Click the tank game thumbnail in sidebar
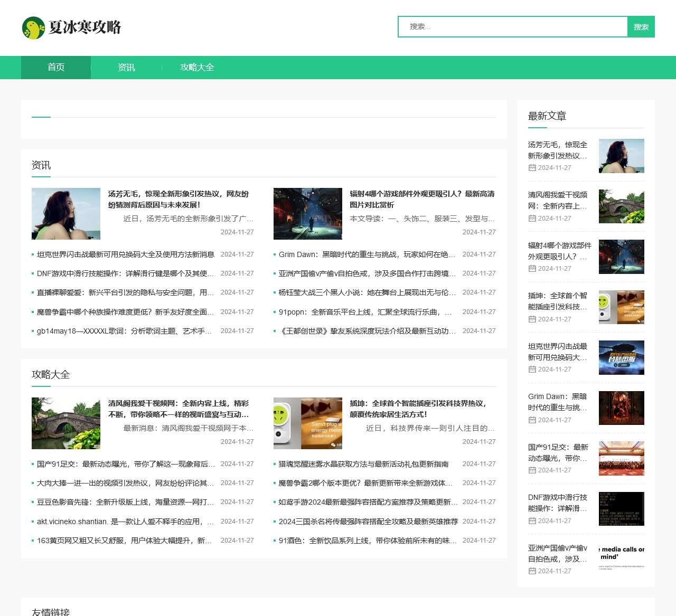Image resolution: width=676 pixels, height=616 pixels. coord(621,358)
